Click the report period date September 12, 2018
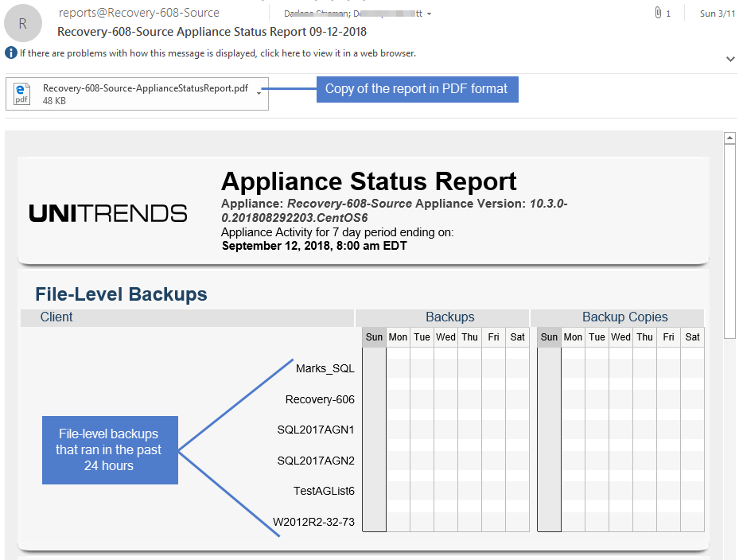Viewport: 739px width, 560px height. click(x=314, y=246)
